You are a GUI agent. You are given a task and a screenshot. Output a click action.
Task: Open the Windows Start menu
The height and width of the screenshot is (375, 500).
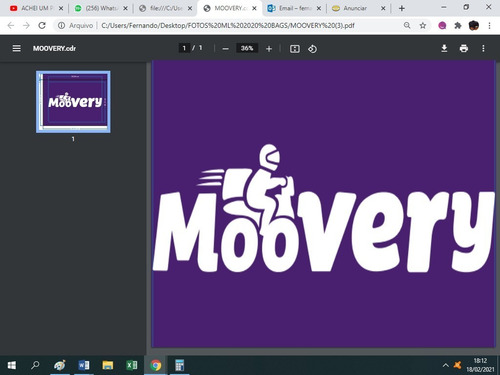[12, 365]
